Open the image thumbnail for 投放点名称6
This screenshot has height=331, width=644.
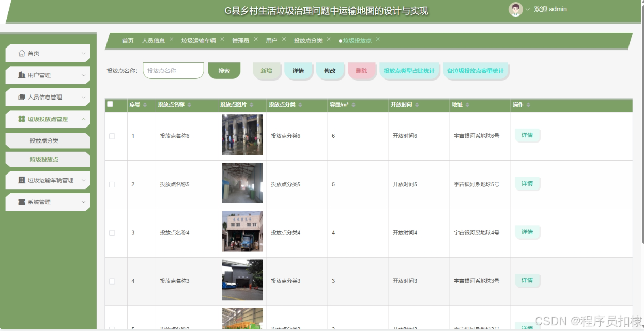242,135
